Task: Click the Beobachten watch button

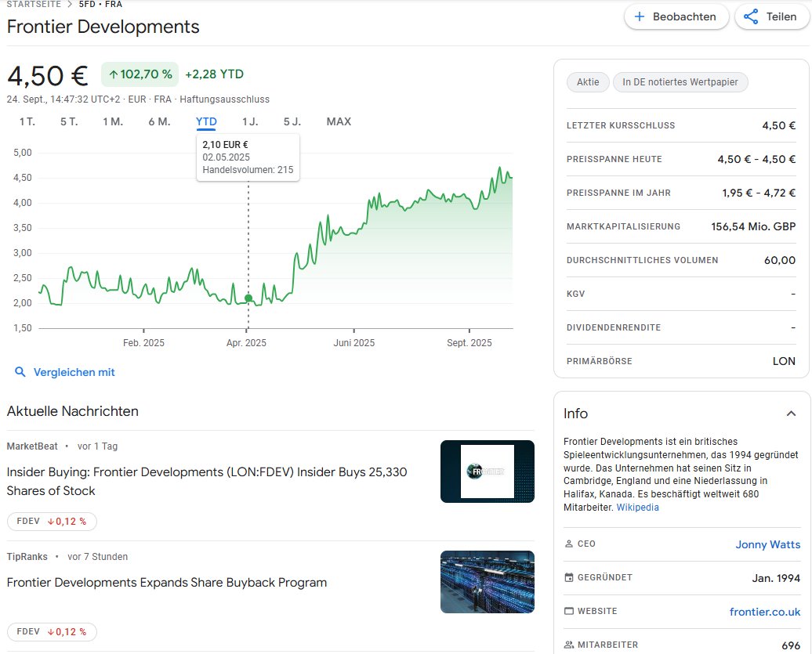Action: click(x=676, y=16)
